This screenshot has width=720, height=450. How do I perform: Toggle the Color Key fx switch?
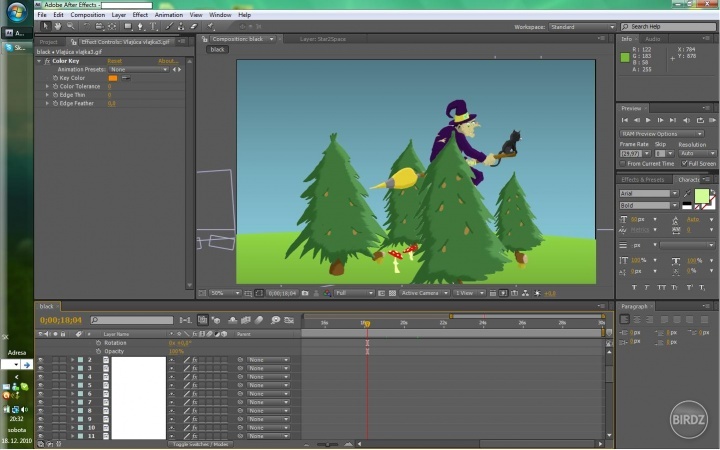(47, 61)
